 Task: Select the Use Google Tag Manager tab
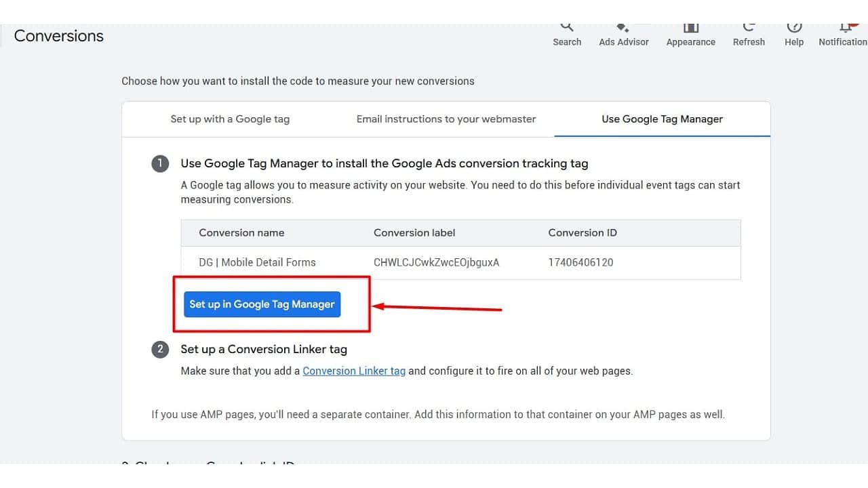(662, 119)
